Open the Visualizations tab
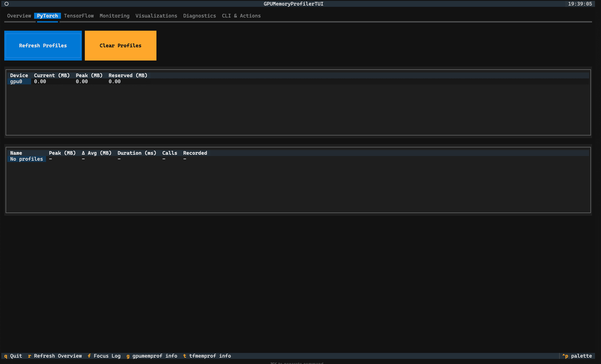 pyautogui.click(x=156, y=16)
